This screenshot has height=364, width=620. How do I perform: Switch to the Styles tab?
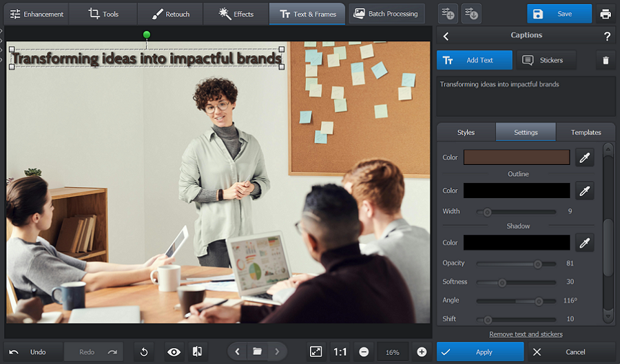coord(466,132)
